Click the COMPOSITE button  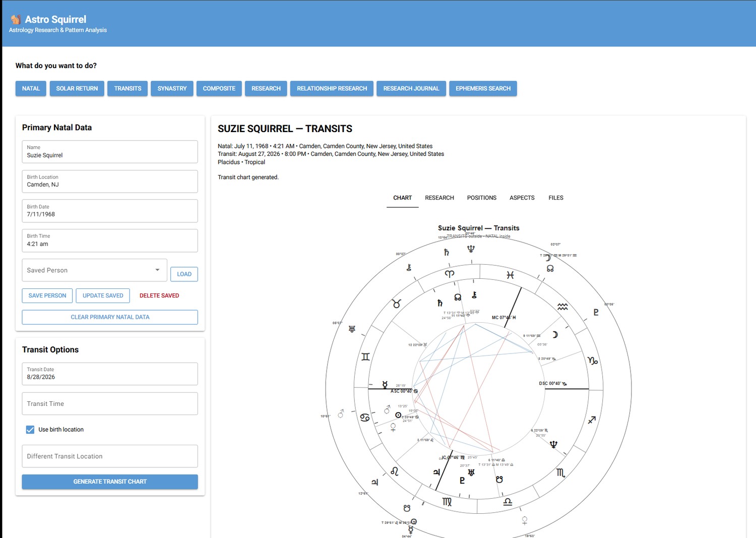[219, 88]
